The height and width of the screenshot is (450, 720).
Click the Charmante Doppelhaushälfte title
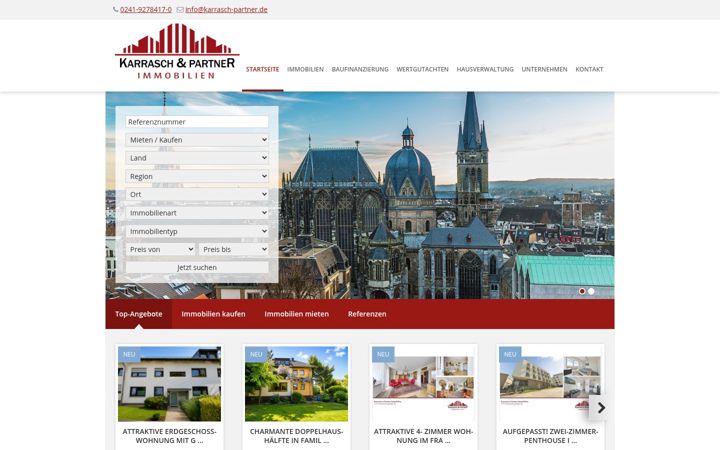point(296,436)
